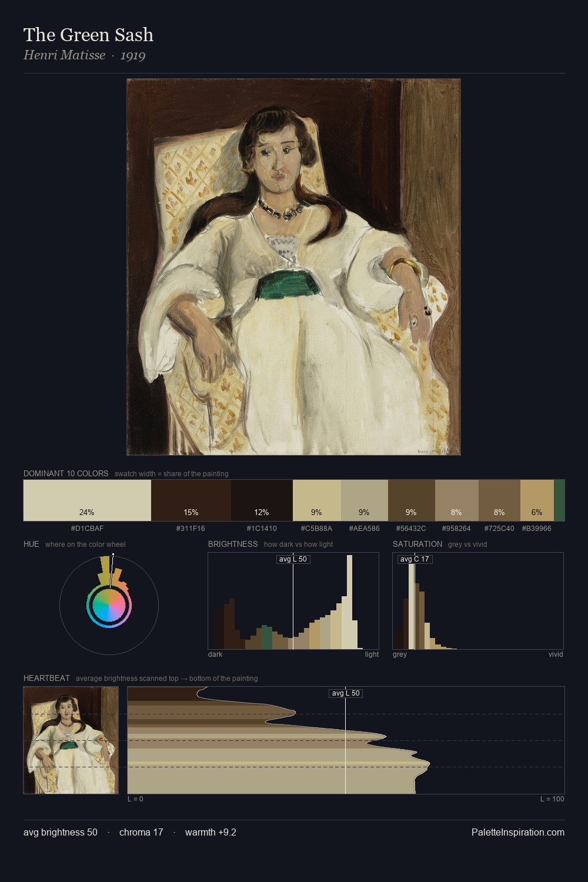The image size is (588, 882).
Task: Click the heartbeat brightness profile chart
Action: pyautogui.click(x=346, y=740)
